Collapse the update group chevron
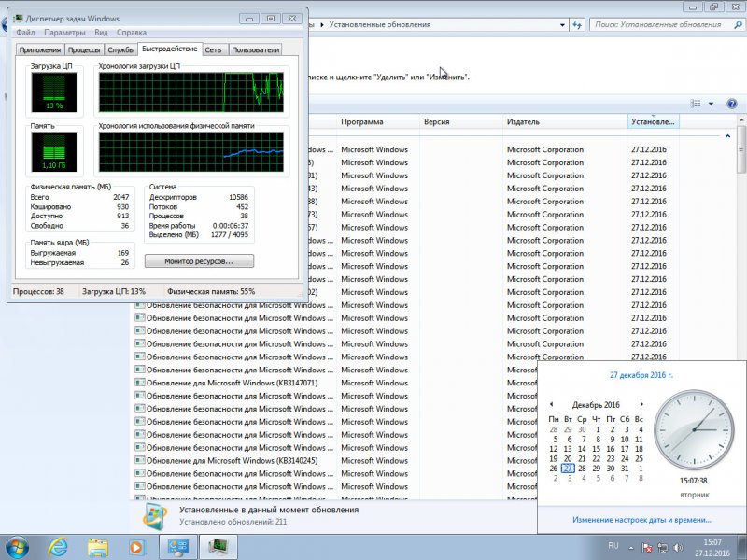747x560 pixels. tap(727, 136)
